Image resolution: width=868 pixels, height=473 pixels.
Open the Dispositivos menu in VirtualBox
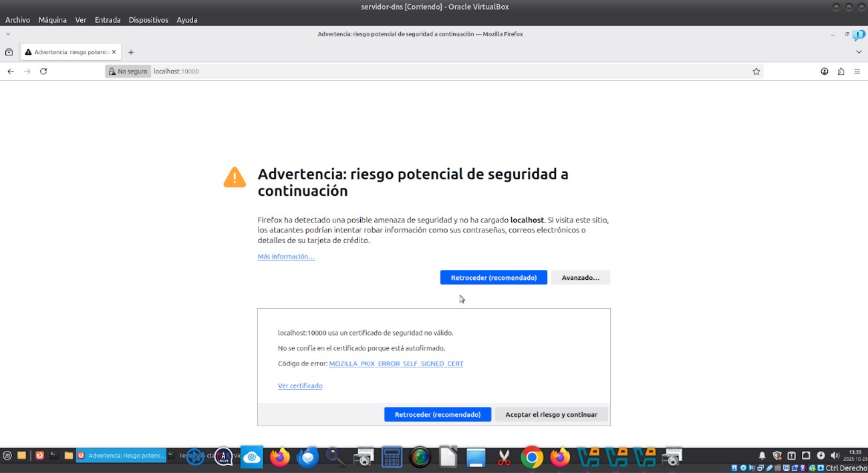(x=148, y=20)
